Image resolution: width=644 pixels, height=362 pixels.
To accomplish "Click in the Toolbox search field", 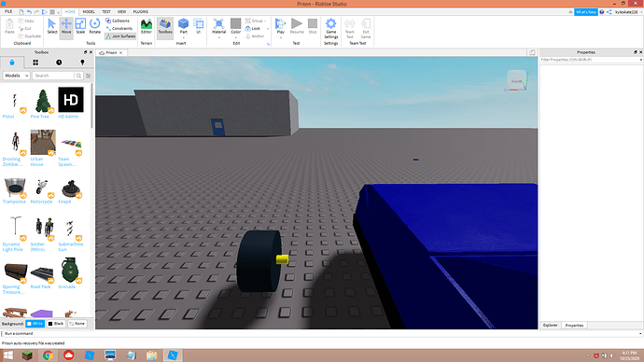I will (x=53, y=76).
